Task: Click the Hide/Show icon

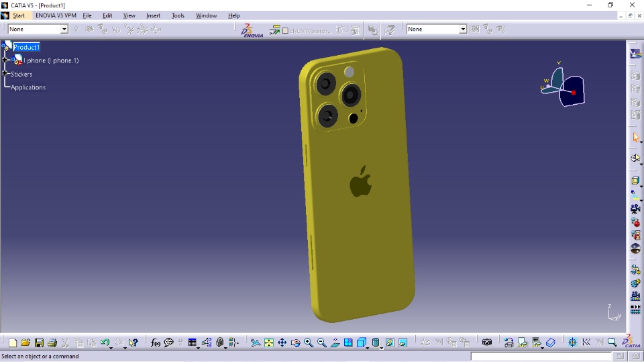Action: coord(390,343)
